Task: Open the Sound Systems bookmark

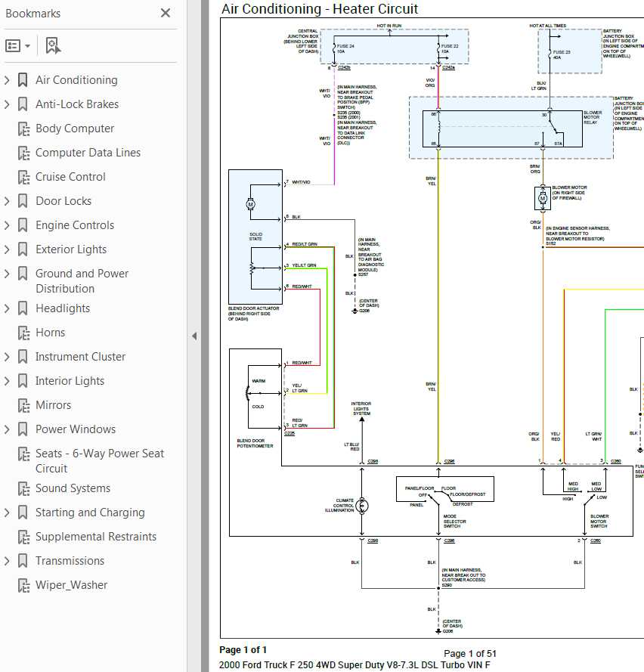Action: [x=73, y=488]
